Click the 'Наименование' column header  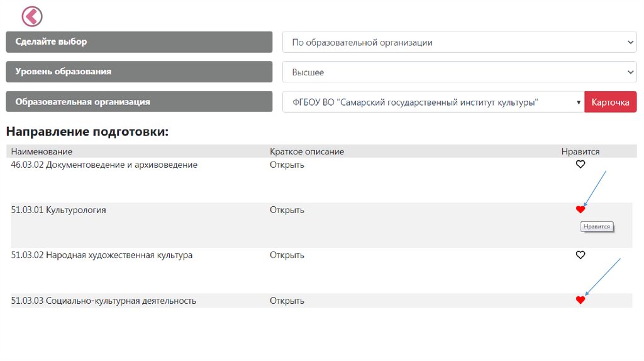pyautogui.click(x=42, y=152)
